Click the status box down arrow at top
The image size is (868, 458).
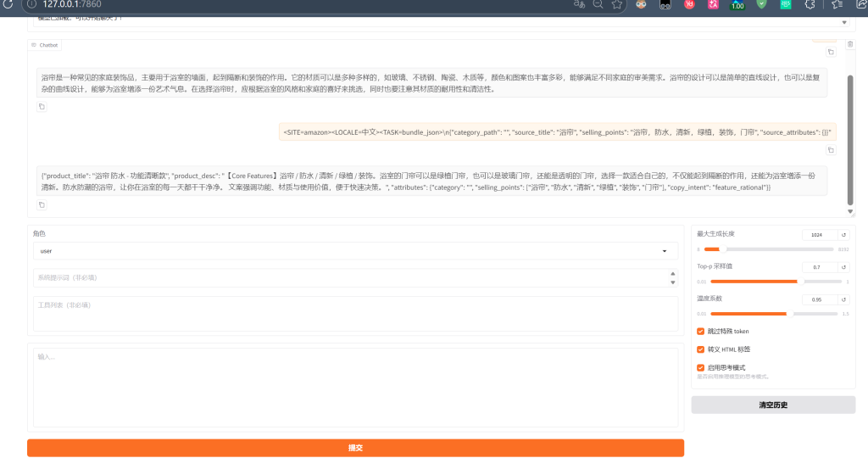pos(844,23)
